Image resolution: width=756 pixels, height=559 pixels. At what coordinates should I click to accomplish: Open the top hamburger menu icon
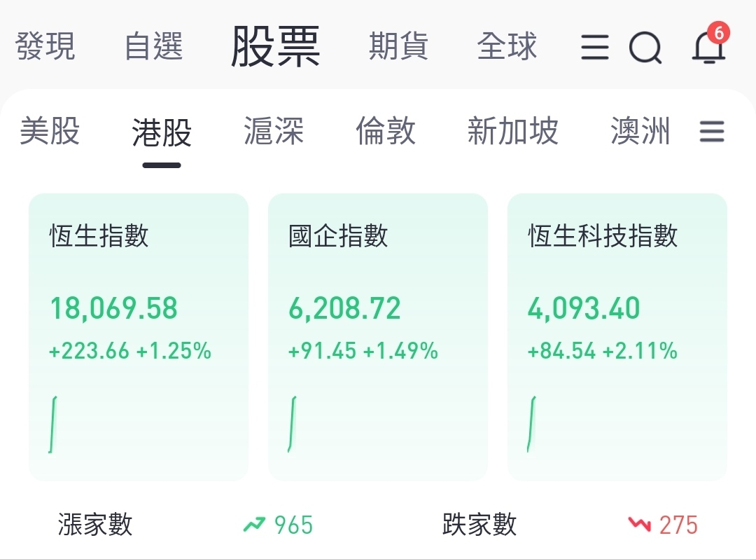point(595,47)
